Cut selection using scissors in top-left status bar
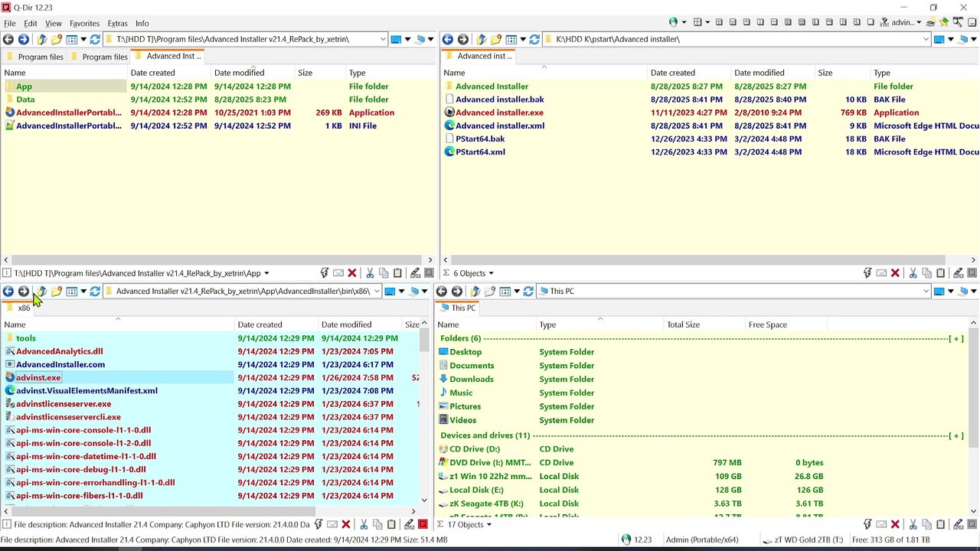980x551 pixels. point(370,273)
